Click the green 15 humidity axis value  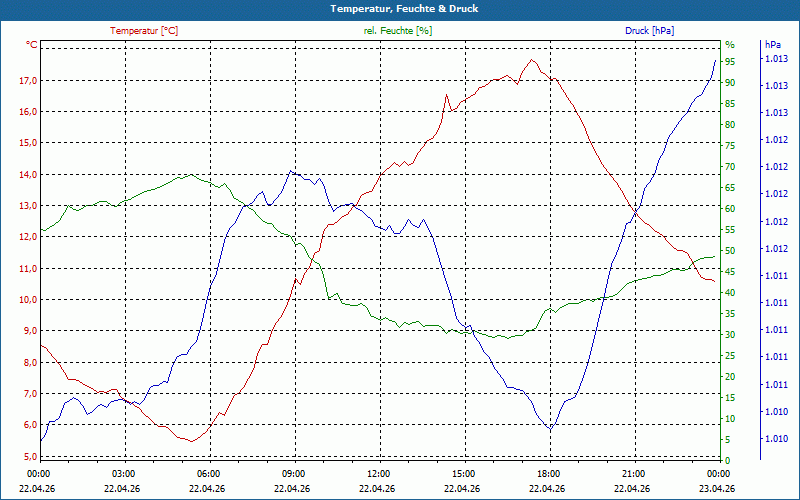pos(730,398)
